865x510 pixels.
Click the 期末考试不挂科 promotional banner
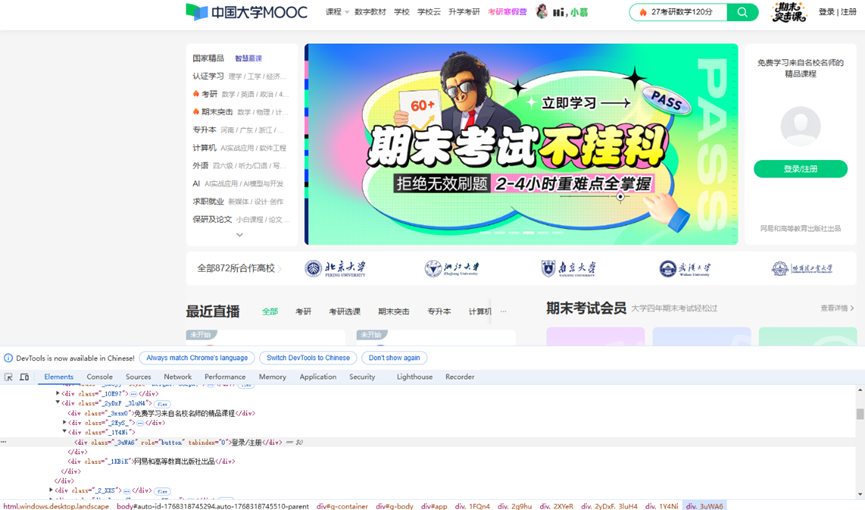point(521,144)
